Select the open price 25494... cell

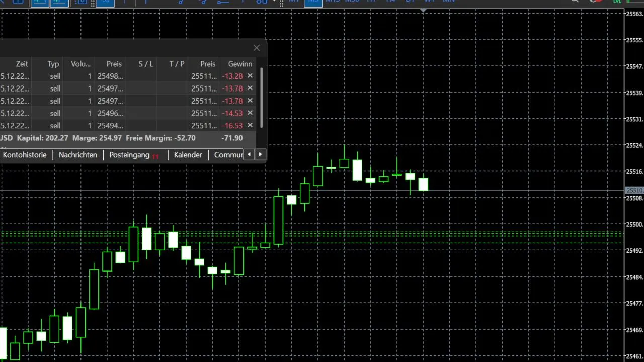(110, 126)
